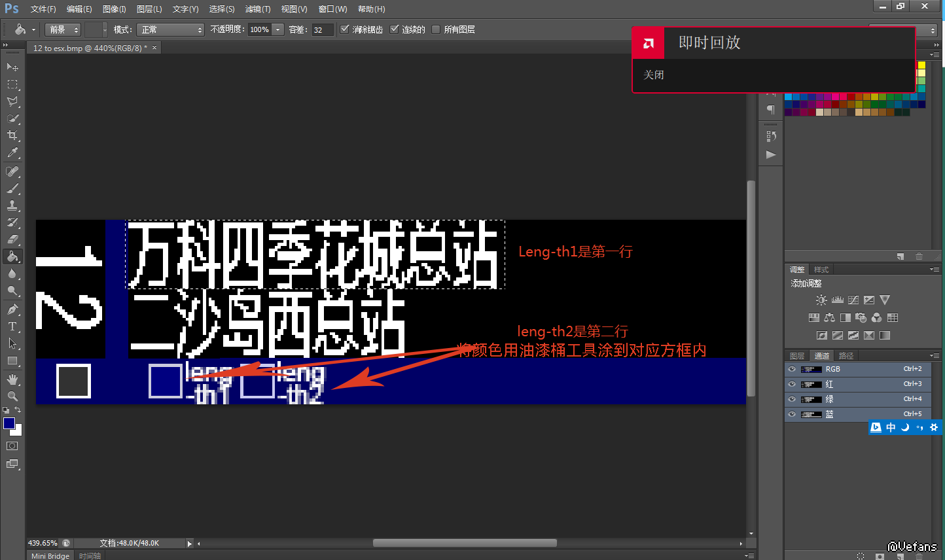Hide the 红 channel visibility eye
This screenshot has width=945, height=560.
click(792, 384)
